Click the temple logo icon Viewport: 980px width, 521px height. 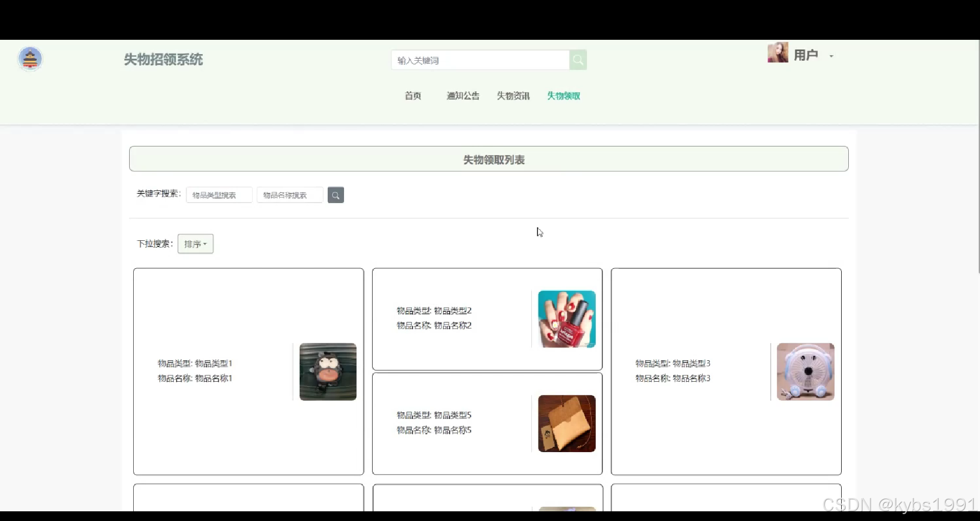pyautogui.click(x=30, y=59)
